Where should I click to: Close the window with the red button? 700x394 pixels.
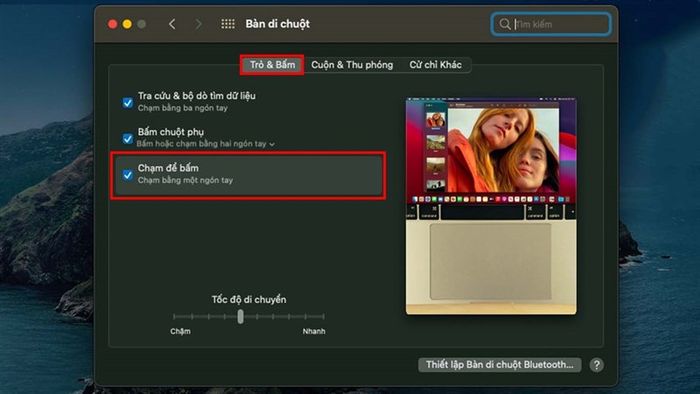coord(112,24)
